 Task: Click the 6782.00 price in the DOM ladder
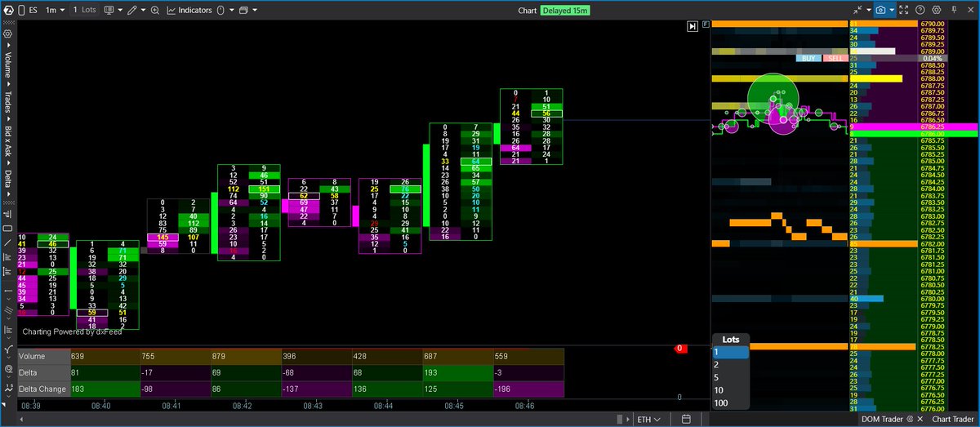932,243
